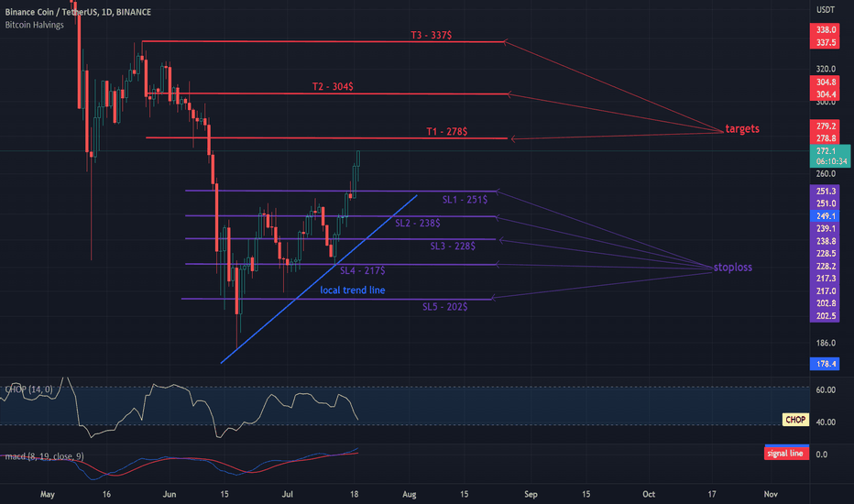Click the red 'signal line' tag
This screenshot has width=854, height=504.
tap(785, 454)
